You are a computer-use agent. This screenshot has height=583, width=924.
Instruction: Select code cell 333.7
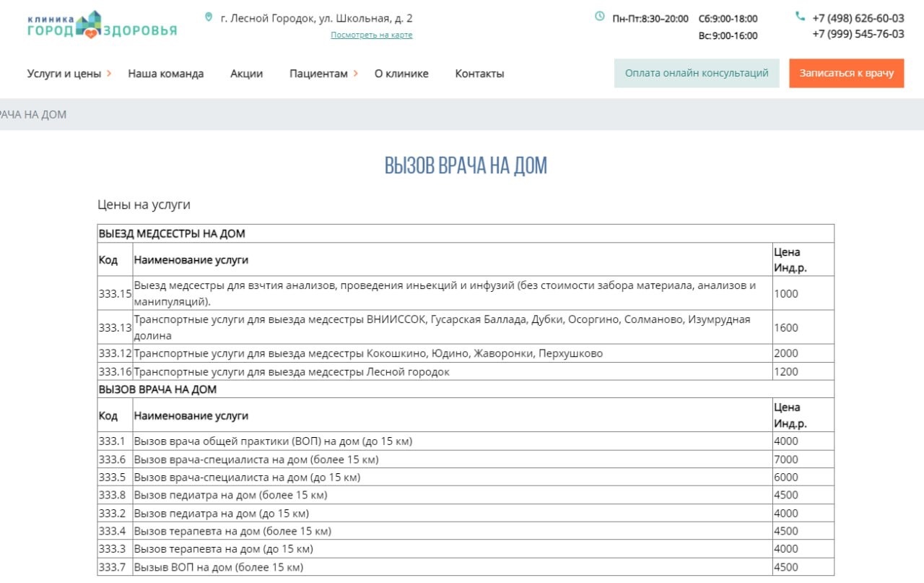click(115, 566)
